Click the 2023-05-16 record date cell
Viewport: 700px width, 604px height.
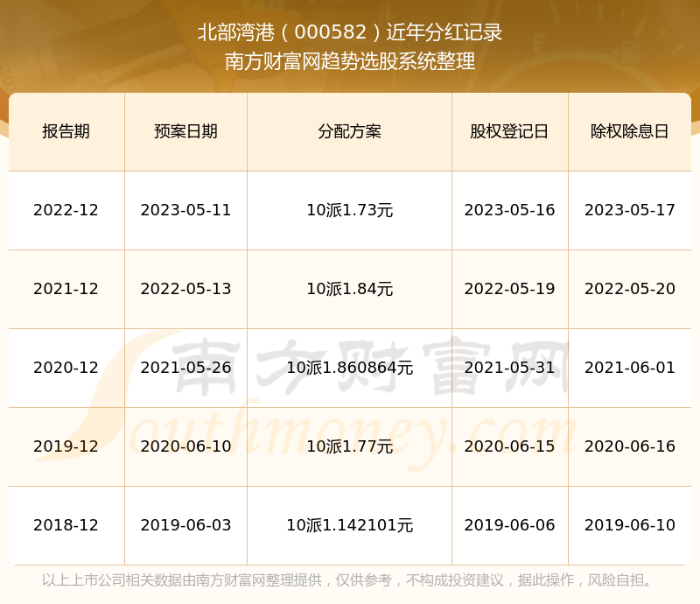click(509, 210)
